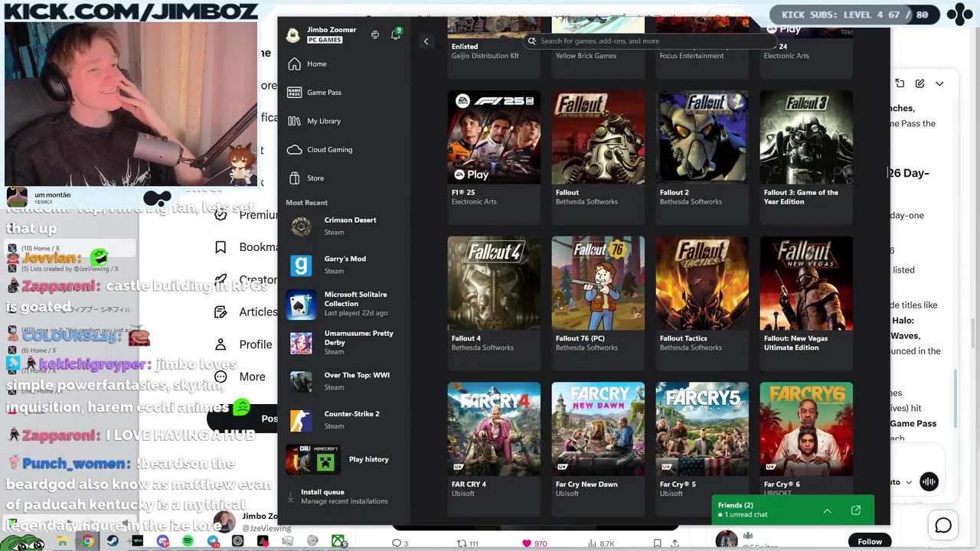Click the Enlisted title text
980x551 pixels.
pos(465,47)
